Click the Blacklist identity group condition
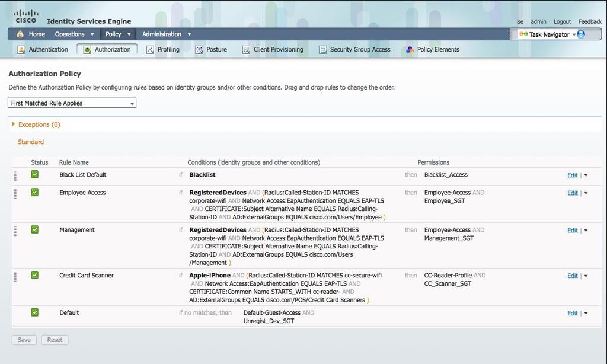This screenshot has height=364, width=607. coord(203,175)
